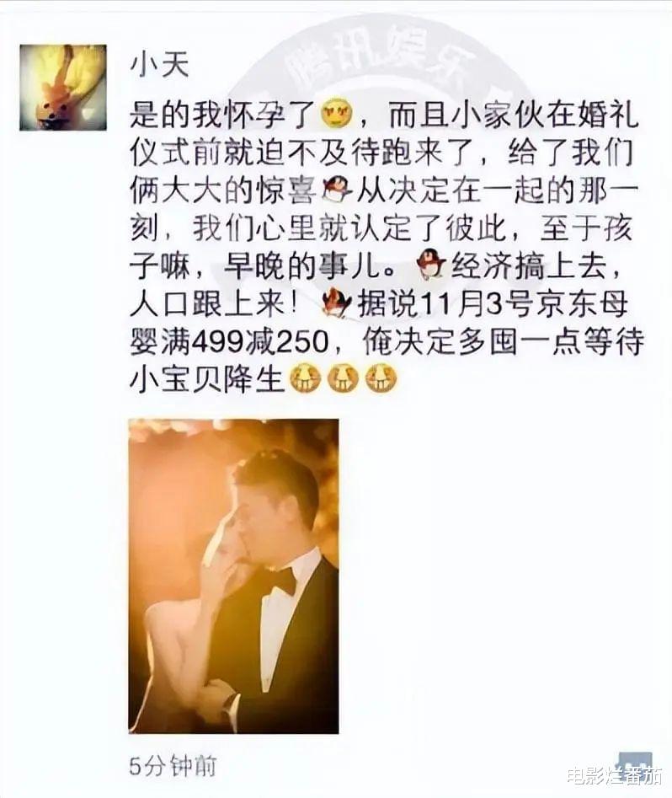672x798 pixels.
Task: Tap the penguin emoji before 据说11月3号
Action: coord(338,304)
